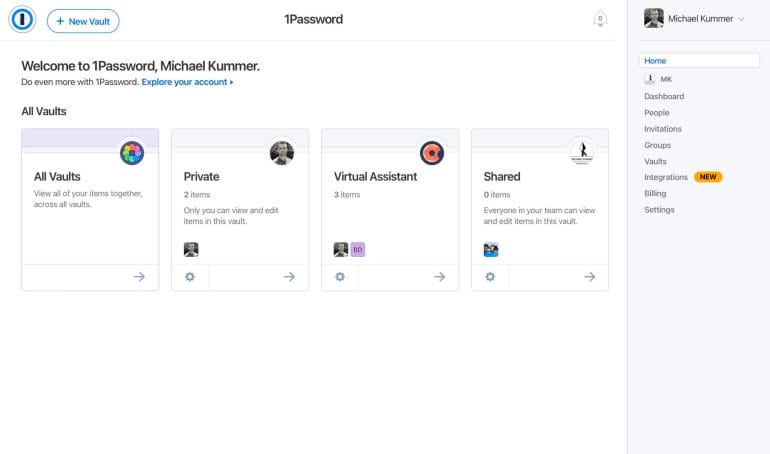Click the '2 items' count text
Image resolution: width=770 pixels, height=454 pixels.
coord(197,195)
